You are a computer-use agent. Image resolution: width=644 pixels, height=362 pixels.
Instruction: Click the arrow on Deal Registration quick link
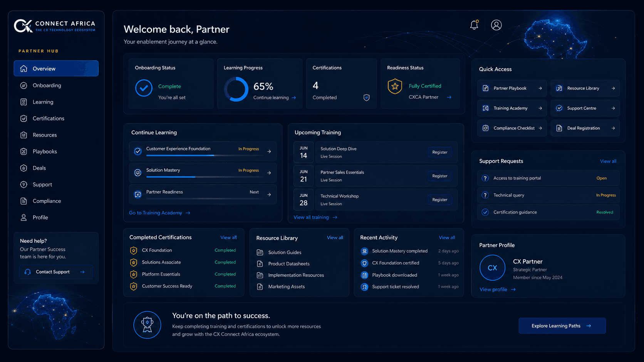[613, 128]
